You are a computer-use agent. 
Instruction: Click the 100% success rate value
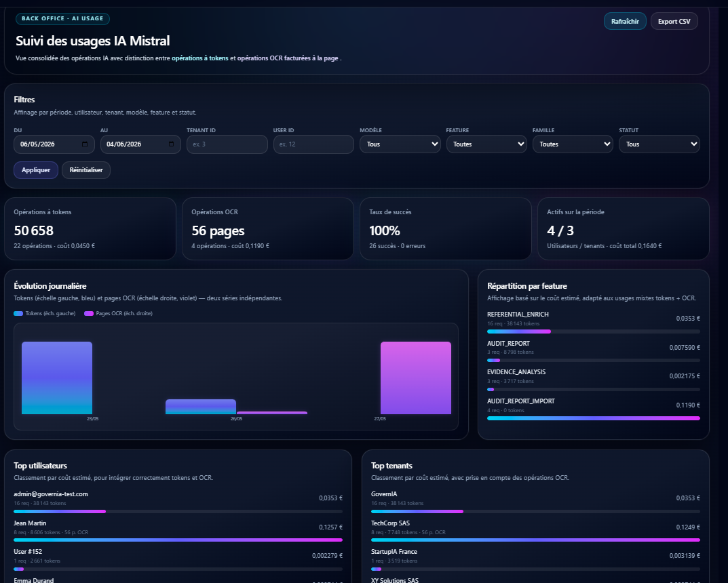click(x=385, y=230)
